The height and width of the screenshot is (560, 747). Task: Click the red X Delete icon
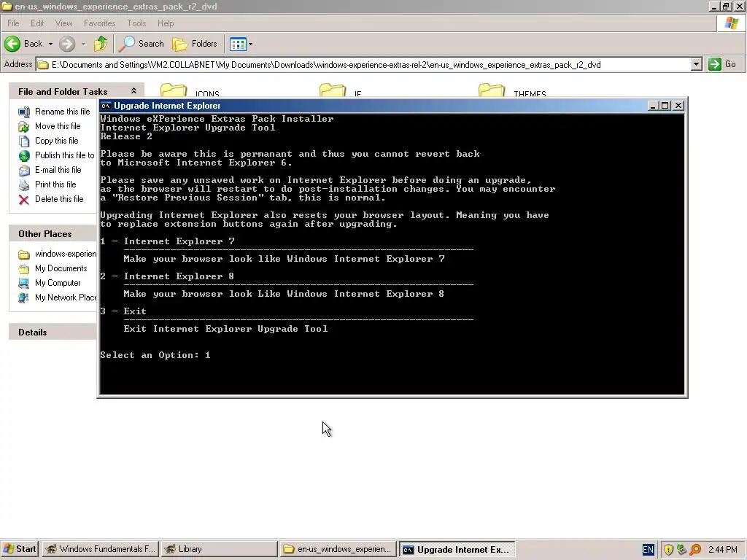(24, 200)
